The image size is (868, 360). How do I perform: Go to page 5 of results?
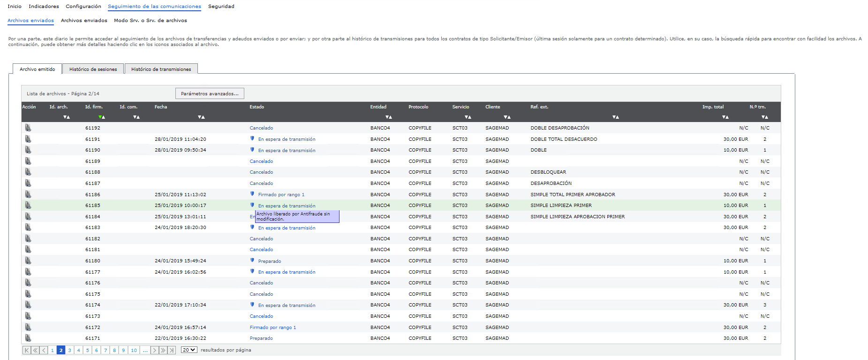point(87,350)
